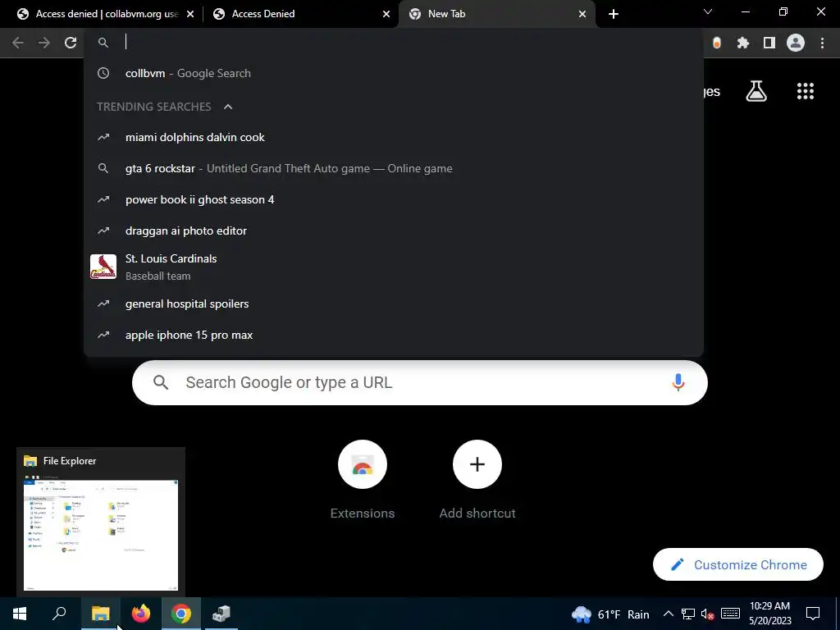The height and width of the screenshot is (630, 840).
Task: Open the computer app icon beside Chrome in taskbar
Action: (221, 614)
